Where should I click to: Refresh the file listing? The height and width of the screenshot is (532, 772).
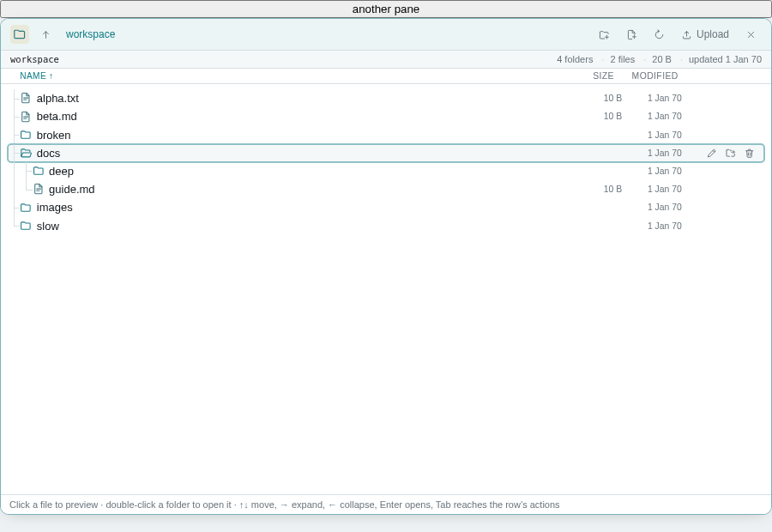click(660, 34)
